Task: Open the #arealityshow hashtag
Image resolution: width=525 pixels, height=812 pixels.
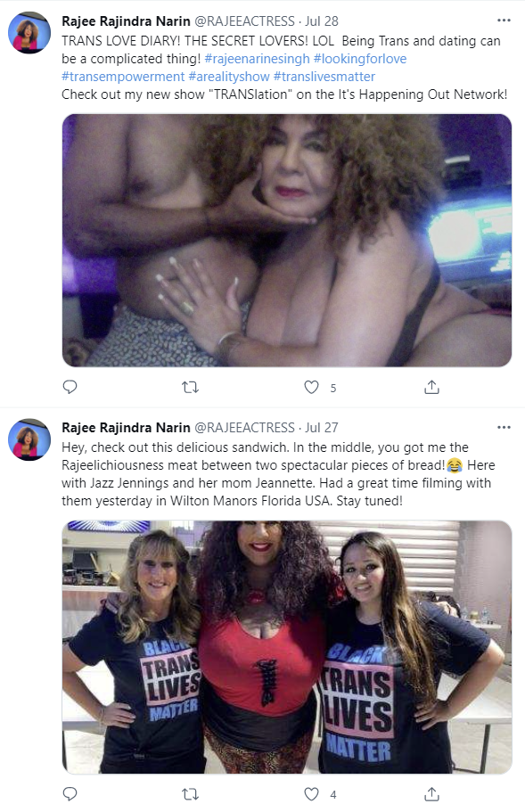Action: (x=229, y=77)
